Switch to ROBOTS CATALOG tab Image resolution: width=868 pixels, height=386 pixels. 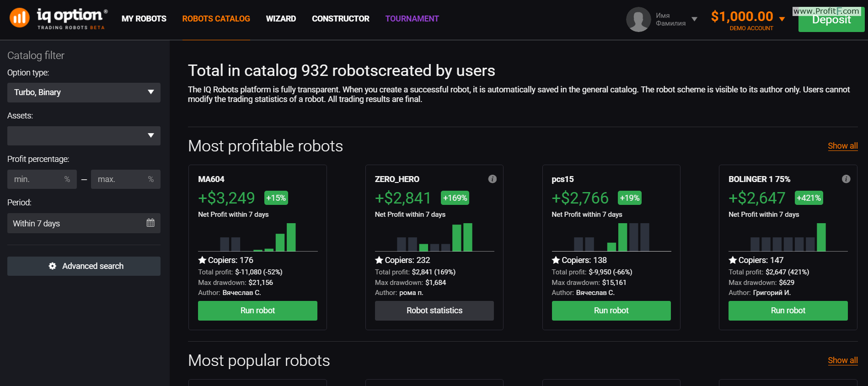[x=216, y=19]
